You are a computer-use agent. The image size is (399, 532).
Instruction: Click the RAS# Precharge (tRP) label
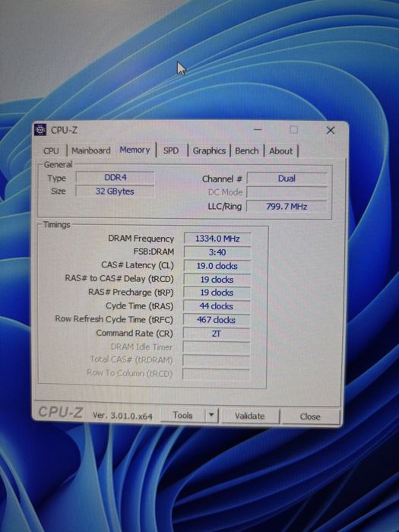pos(131,292)
